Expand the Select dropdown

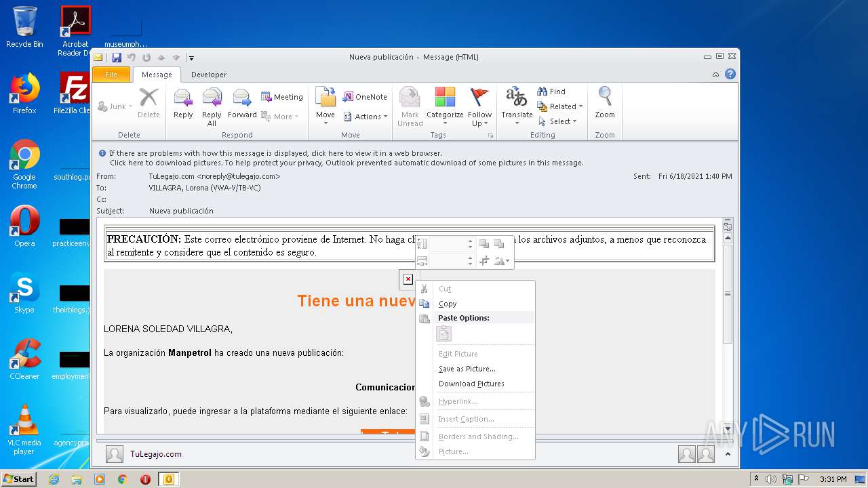tap(557, 121)
